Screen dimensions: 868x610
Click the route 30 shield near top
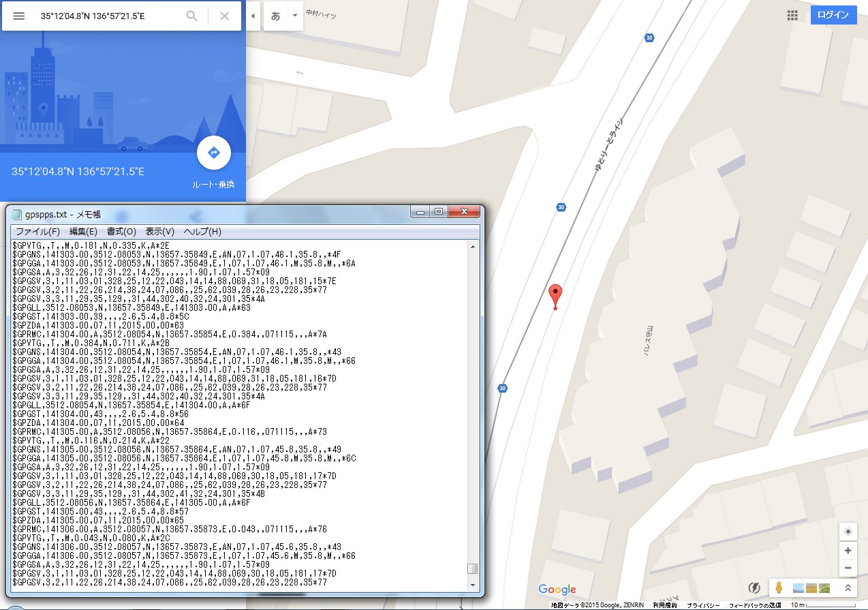pos(649,38)
